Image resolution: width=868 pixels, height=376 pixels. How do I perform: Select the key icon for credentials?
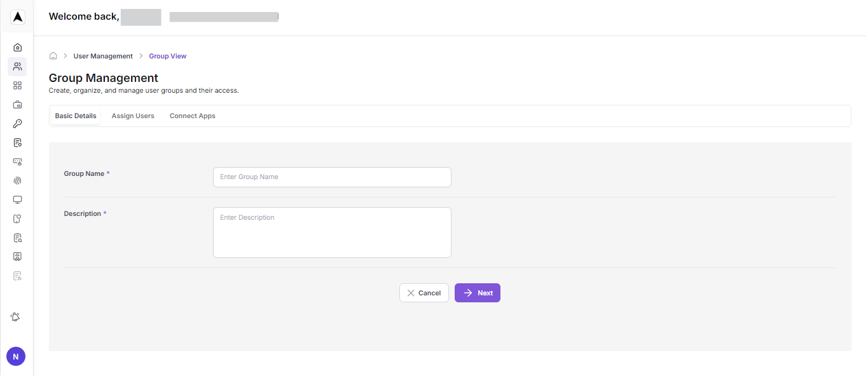point(17,123)
